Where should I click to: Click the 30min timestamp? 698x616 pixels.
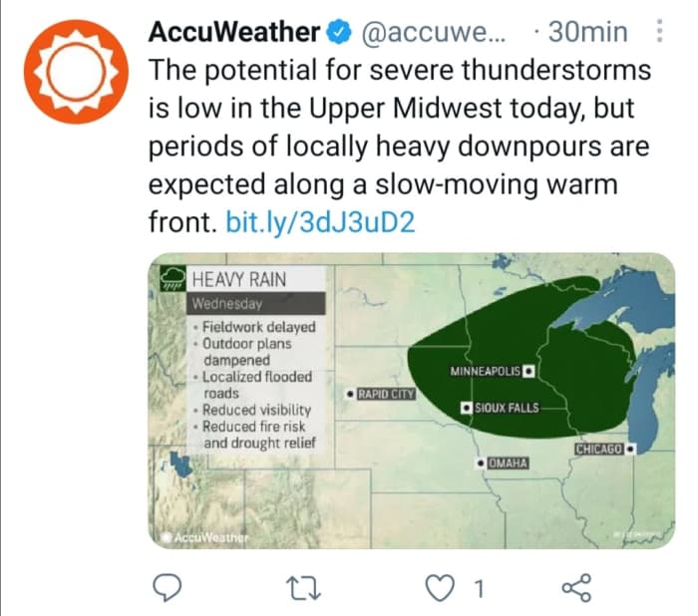[x=587, y=32]
